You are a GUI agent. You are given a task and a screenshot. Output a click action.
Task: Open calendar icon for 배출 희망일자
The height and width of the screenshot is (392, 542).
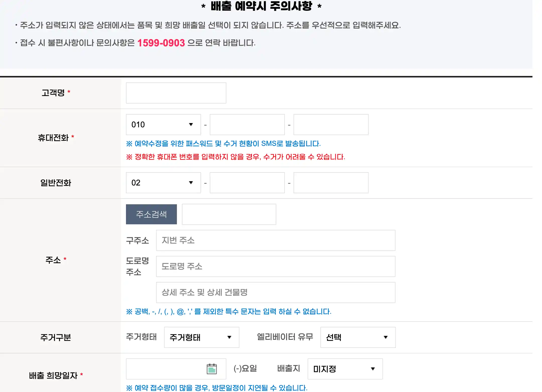tap(212, 369)
